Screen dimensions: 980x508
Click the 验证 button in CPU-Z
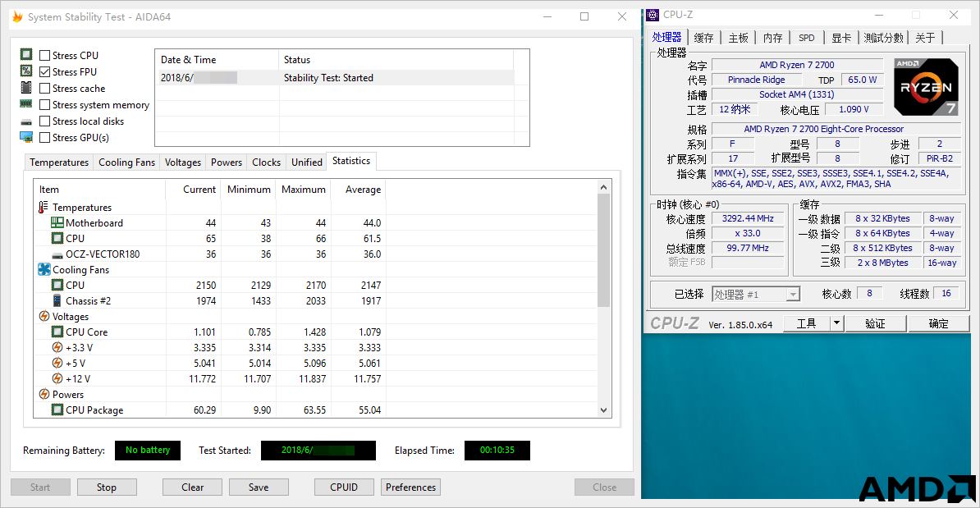(875, 323)
